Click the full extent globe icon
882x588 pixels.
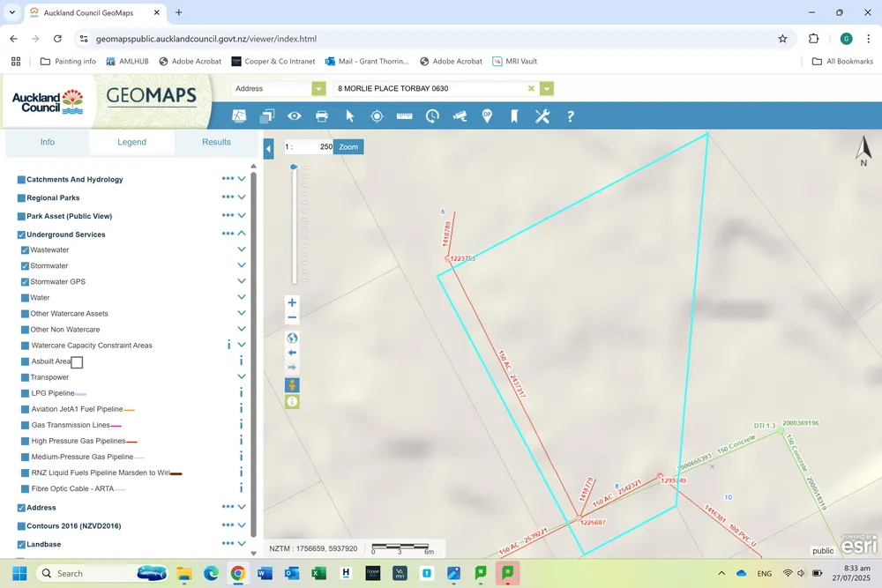tap(292, 338)
